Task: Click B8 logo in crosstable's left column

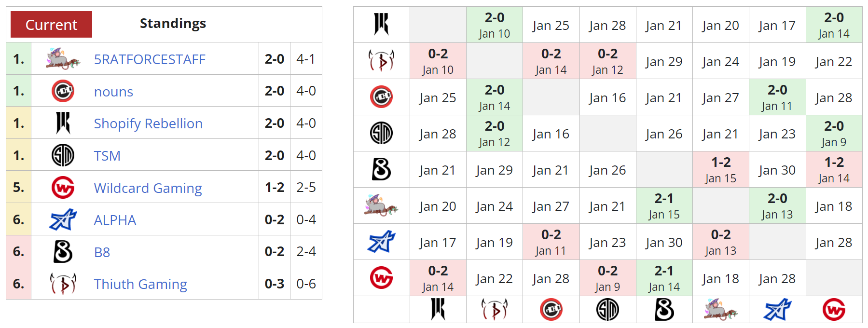Action: pos(381,169)
